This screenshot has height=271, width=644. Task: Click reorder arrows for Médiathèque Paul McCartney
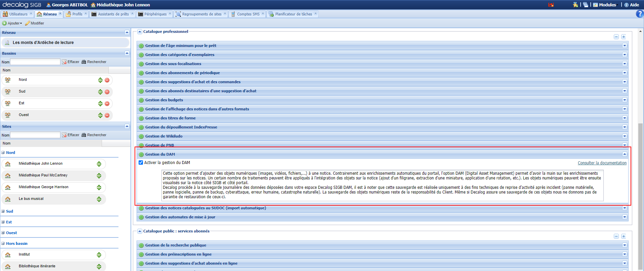tap(99, 176)
